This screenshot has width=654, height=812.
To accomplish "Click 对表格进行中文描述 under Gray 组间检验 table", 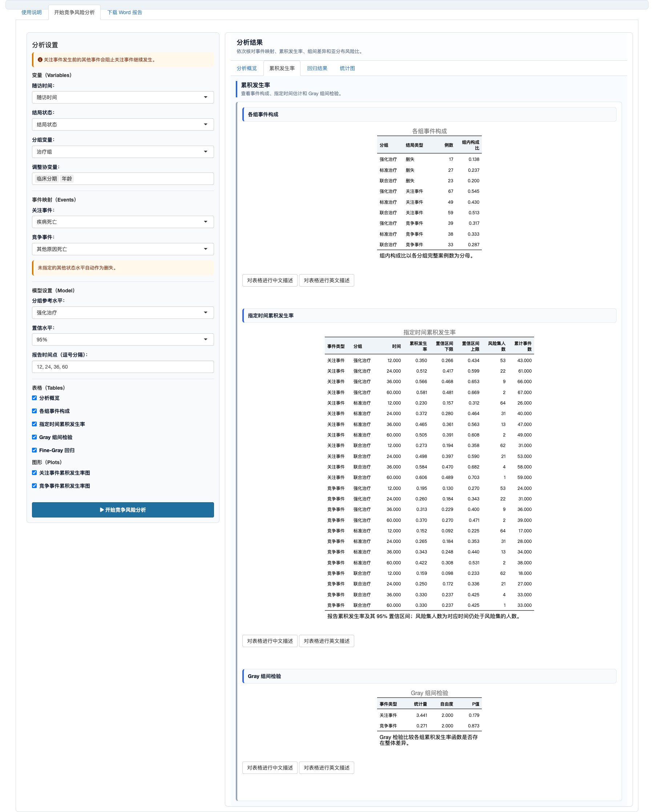I will click(270, 767).
